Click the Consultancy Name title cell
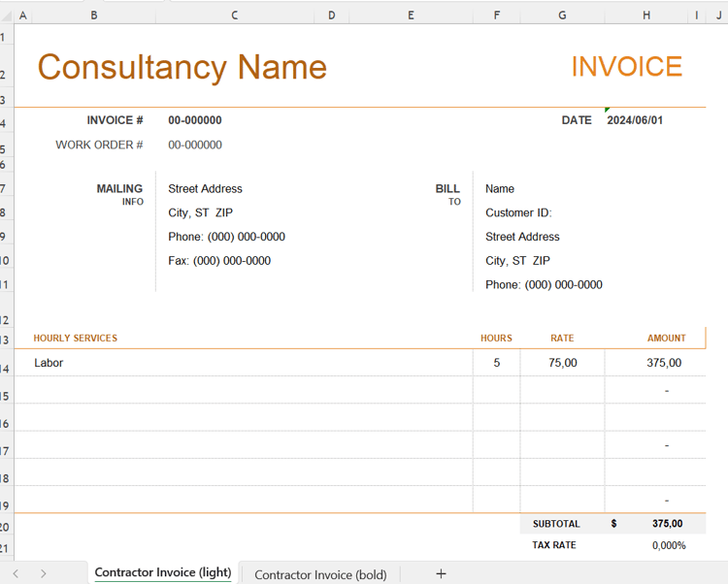This screenshot has width=728, height=584. (182, 67)
